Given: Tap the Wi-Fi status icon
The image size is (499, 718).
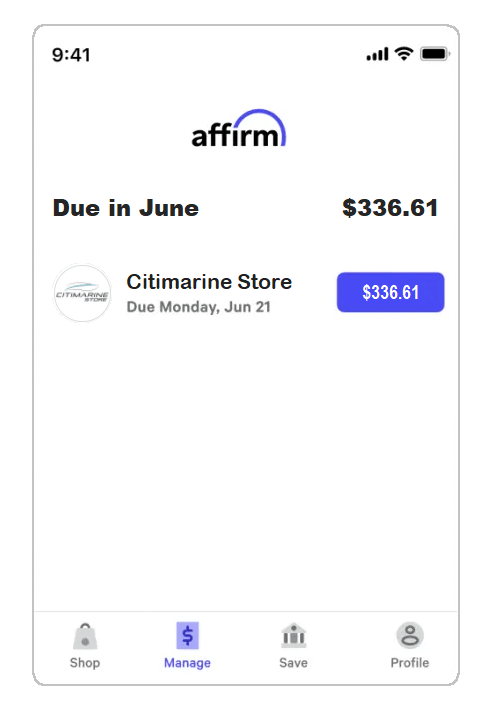Looking at the screenshot, I should click(x=404, y=54).
